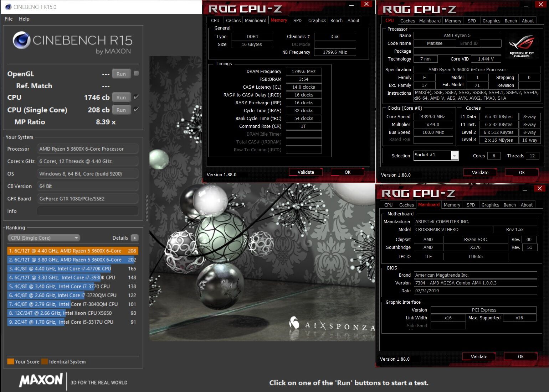Click the Info input field in Your System

click(x=88, y=211)
